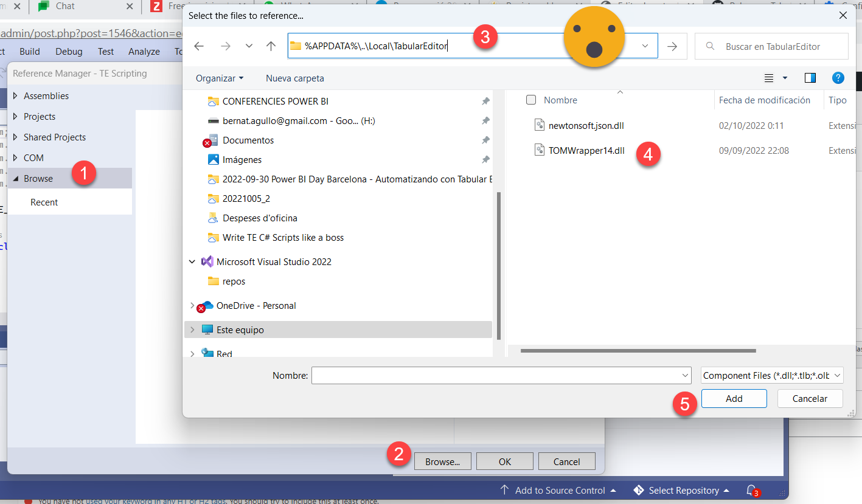862x504 pixels.
Task: Toggle the preview pane
Action: pos(810,78)
